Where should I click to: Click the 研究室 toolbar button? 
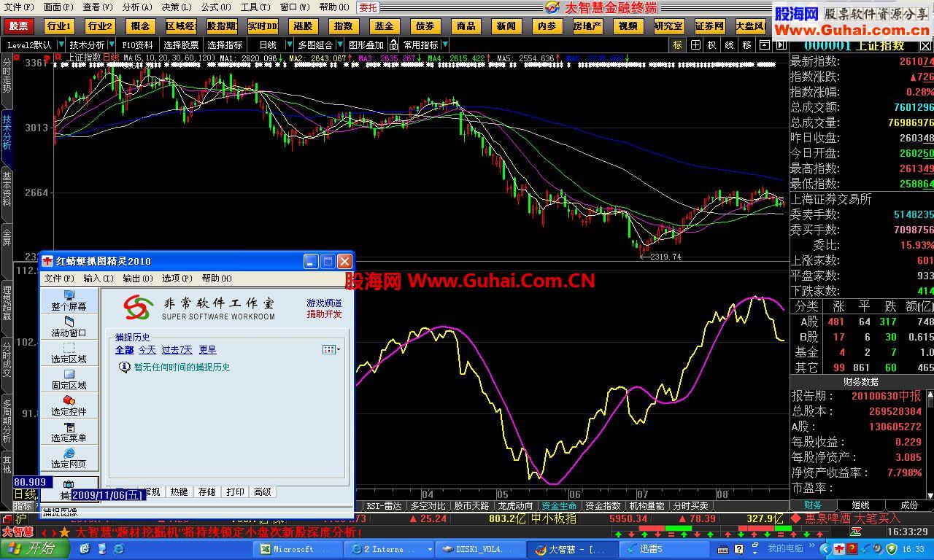point(668,26)
